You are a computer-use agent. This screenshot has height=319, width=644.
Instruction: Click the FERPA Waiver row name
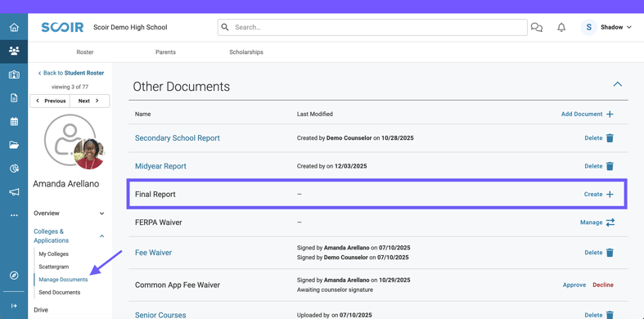pyautogui.click(x=159, y=222)
